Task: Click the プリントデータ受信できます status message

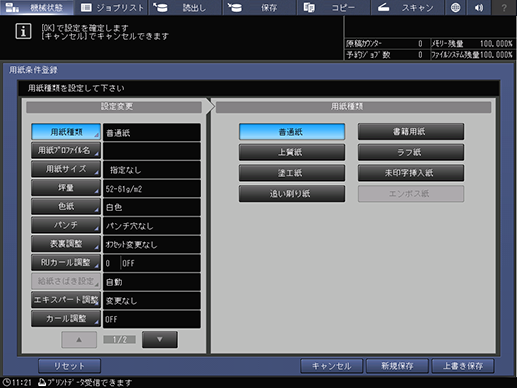Action: point(85,382)
